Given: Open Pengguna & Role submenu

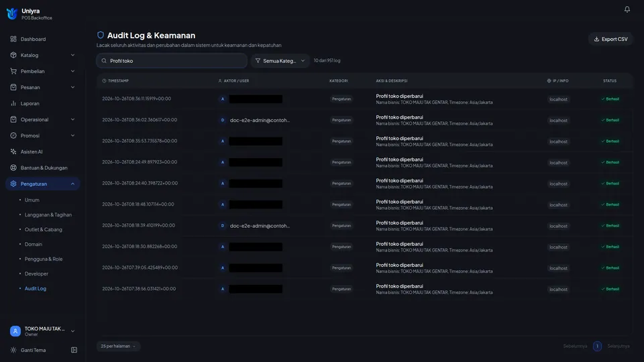Looking at the screenshot, I should (44, 259).
